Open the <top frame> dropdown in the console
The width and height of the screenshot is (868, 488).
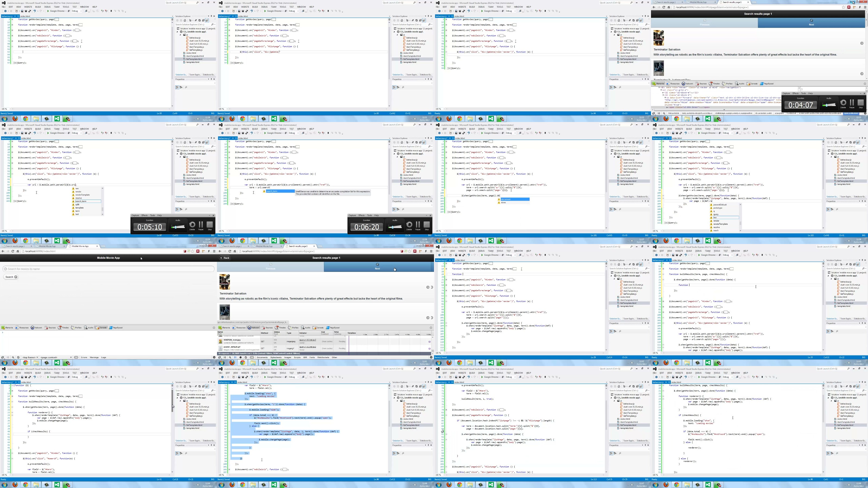point(30,357)
